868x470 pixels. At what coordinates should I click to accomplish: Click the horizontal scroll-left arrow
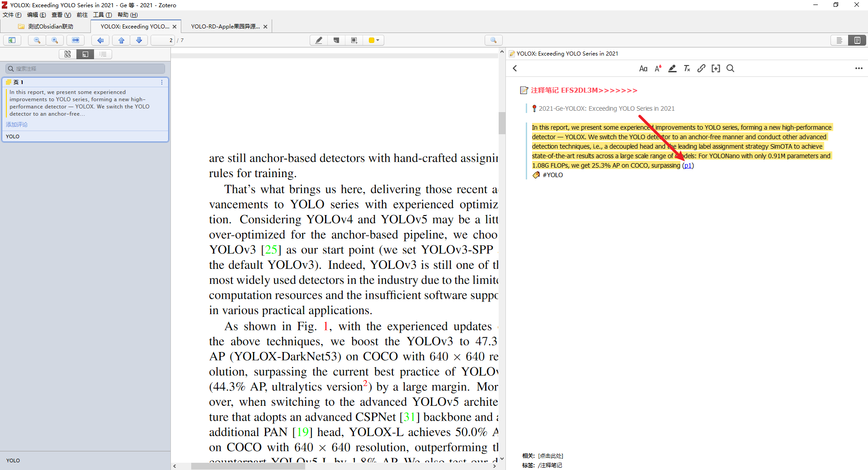tap(175, 466)
